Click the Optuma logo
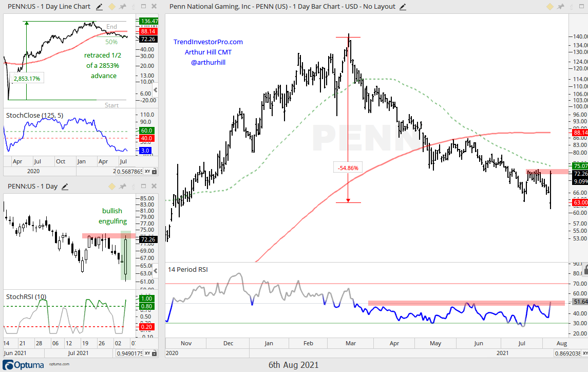This screenshot has width=588, height=372. coord(23,365)
